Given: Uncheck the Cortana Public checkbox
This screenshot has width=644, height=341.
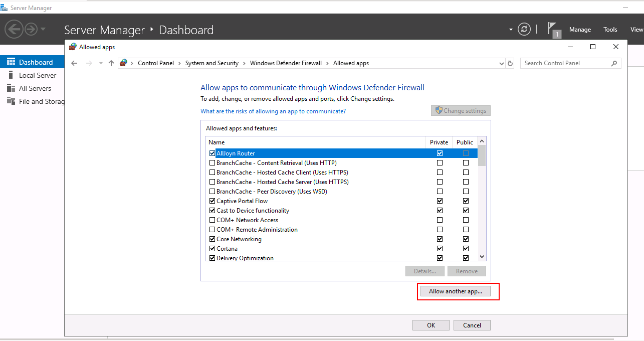Looking at the screenshot, I should (x=466, y=249).
